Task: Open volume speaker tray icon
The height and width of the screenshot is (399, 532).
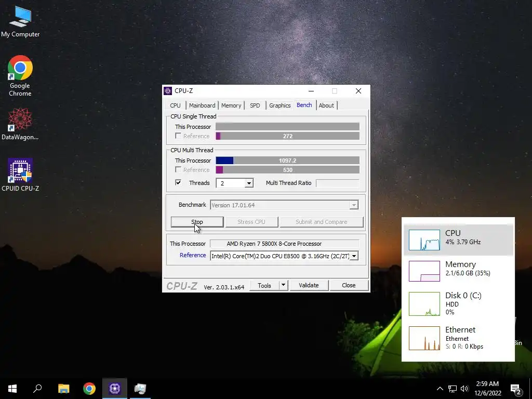Action: point(464,389)
